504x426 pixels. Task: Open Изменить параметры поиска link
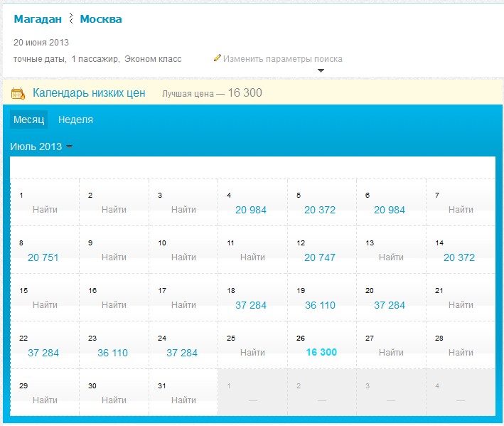point(282,58)
